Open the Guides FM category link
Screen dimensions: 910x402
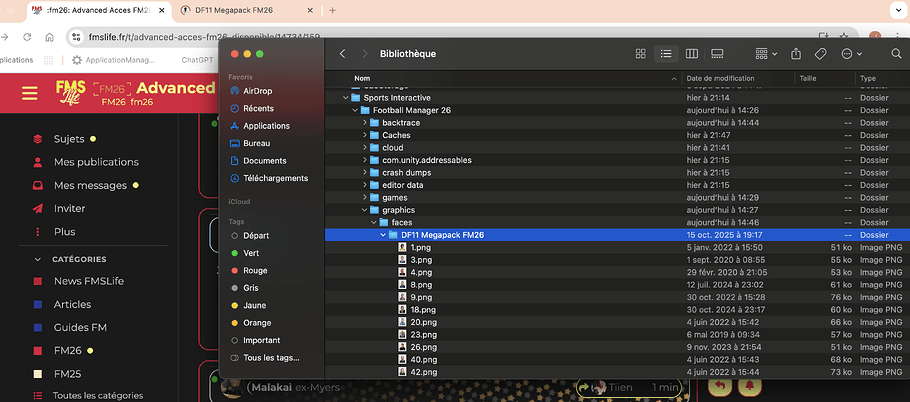80,328
